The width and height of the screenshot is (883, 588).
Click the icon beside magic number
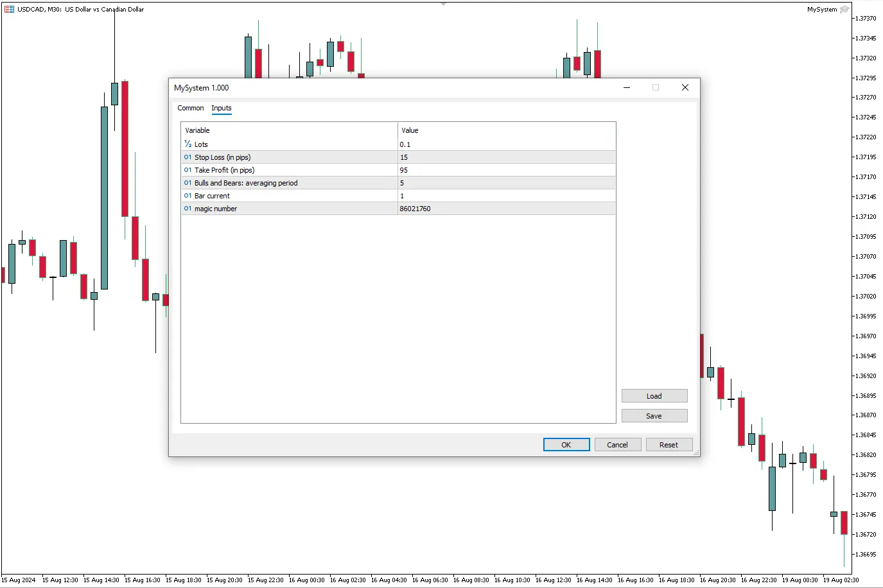pyautogui.click(x=188, y=209)
